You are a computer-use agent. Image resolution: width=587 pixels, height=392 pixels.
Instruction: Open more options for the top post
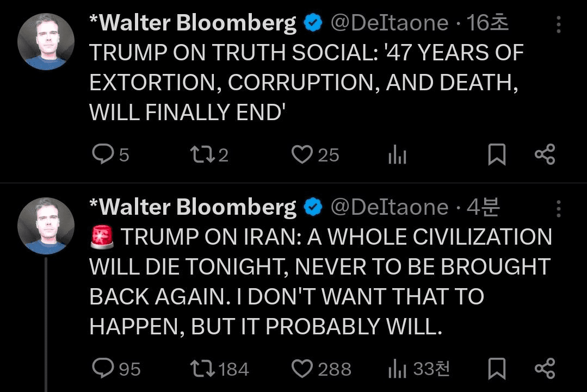point(558,24)
